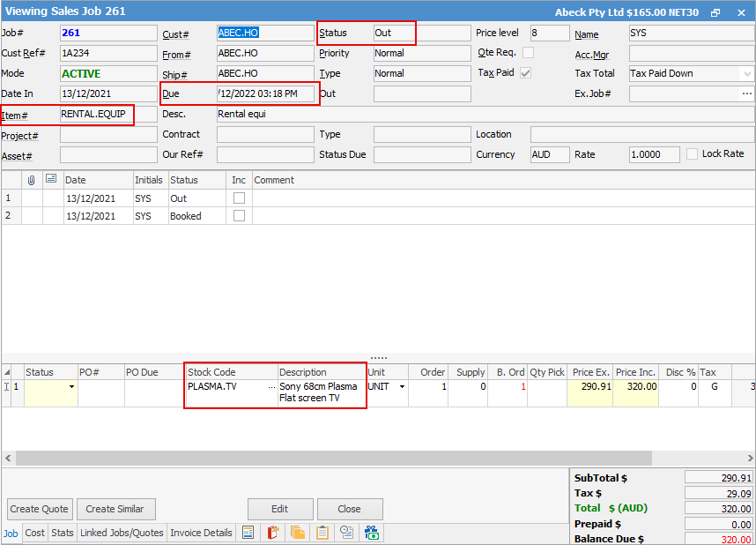The image size is (756, 545).
Task: Click the Cust# field containing ABEC.HO
Action: 264,33
